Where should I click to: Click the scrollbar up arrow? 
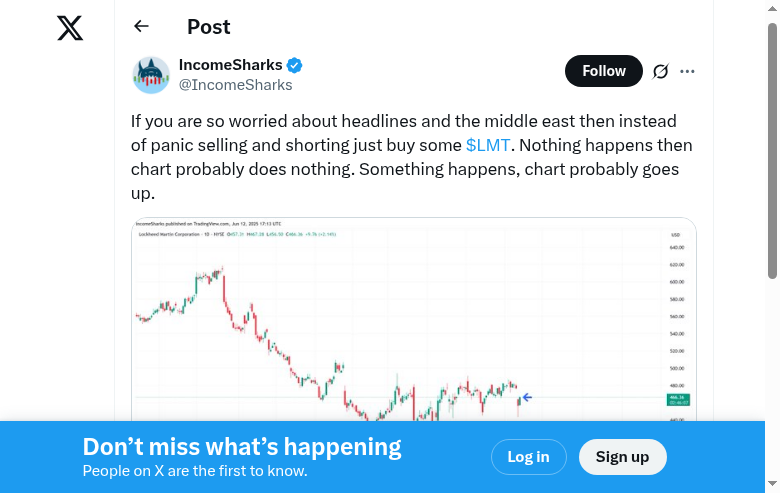(772, 8)
